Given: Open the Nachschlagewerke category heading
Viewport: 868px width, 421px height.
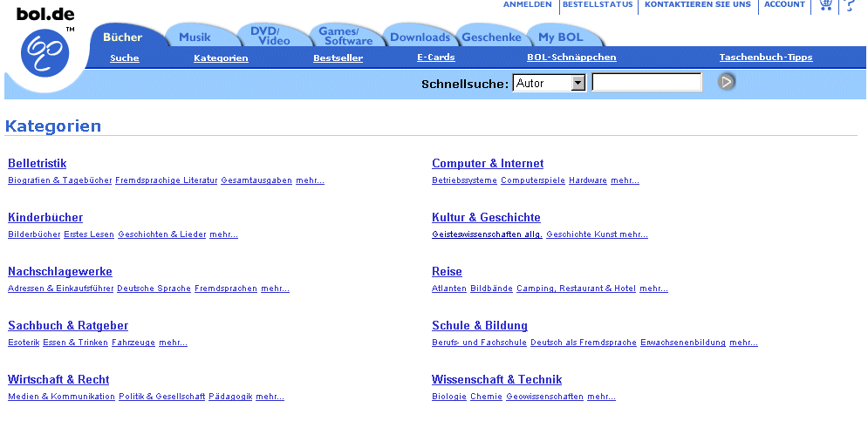Looking at the screenshot, I should (x=60, y=272).
